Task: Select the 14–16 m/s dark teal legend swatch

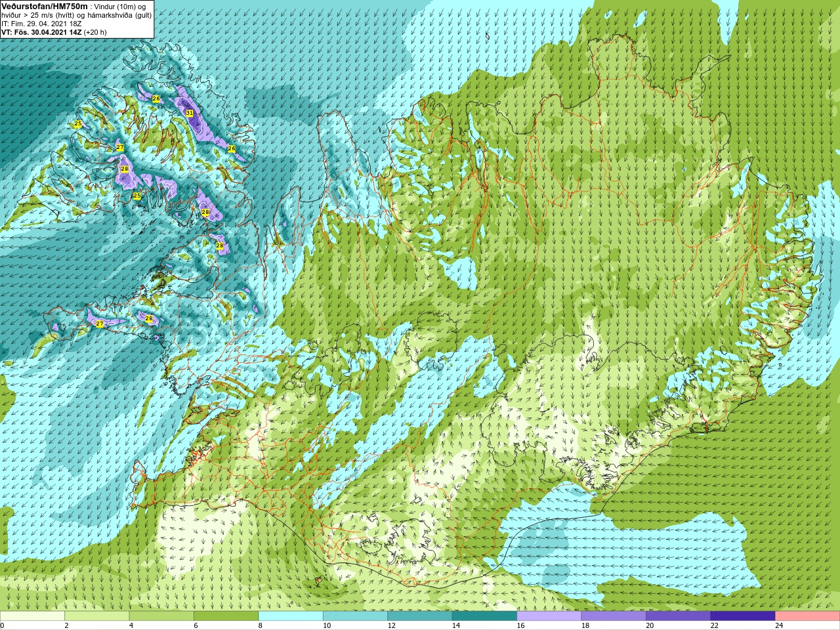Action: (x=484, y=616)
